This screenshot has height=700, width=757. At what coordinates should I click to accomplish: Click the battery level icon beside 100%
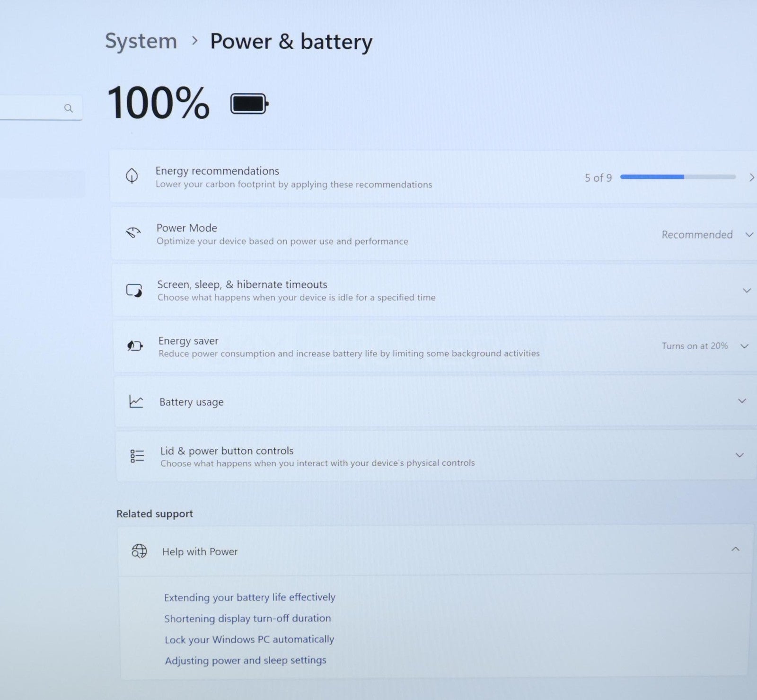pyautogui.click(x=249, y=104)
